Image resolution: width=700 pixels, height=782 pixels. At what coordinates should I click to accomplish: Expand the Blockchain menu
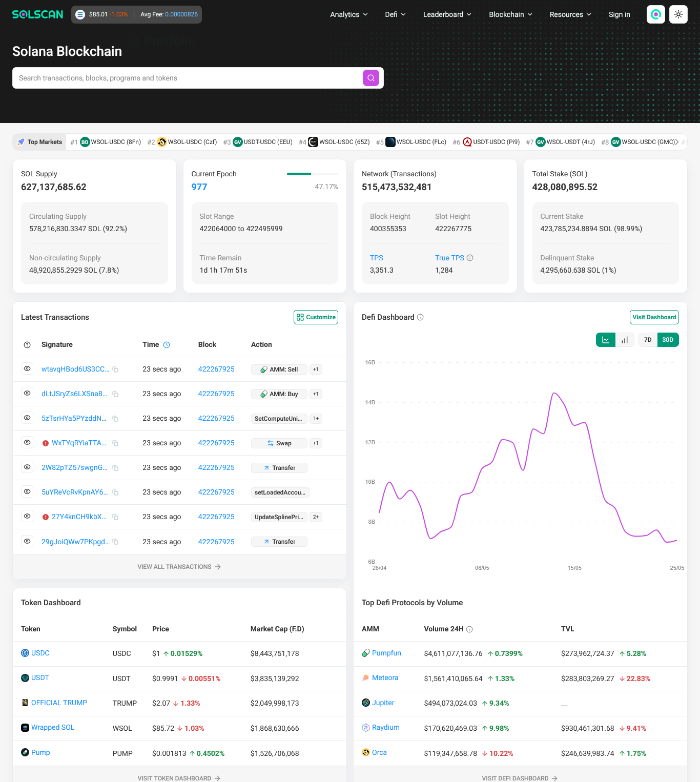510,14
